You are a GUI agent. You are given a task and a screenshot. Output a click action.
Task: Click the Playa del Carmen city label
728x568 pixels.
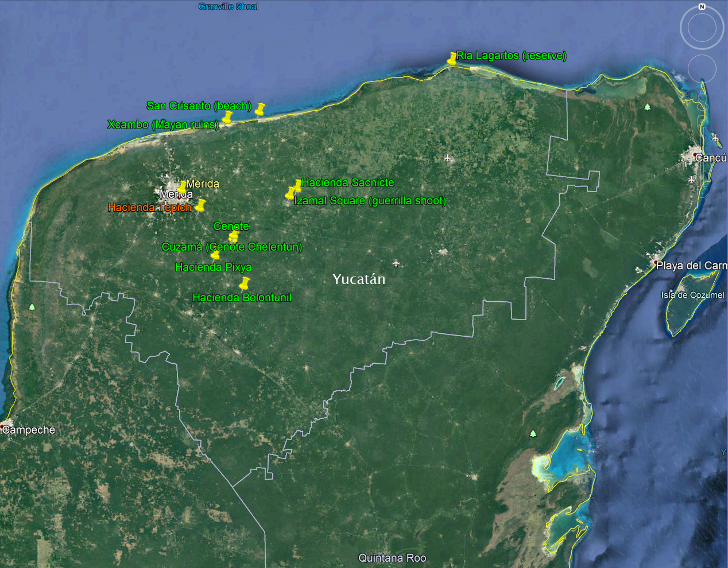(x=691, y=266)
